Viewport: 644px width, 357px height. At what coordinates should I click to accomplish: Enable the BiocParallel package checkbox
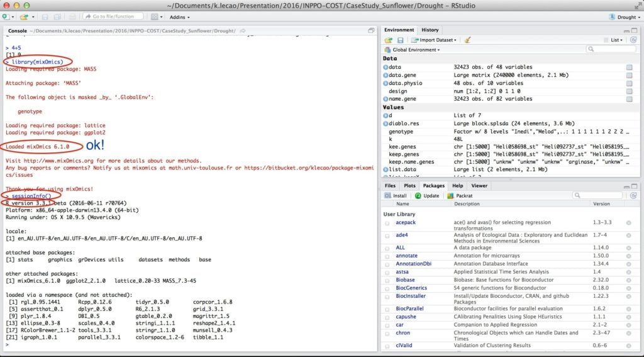click(x=387, y=309)
